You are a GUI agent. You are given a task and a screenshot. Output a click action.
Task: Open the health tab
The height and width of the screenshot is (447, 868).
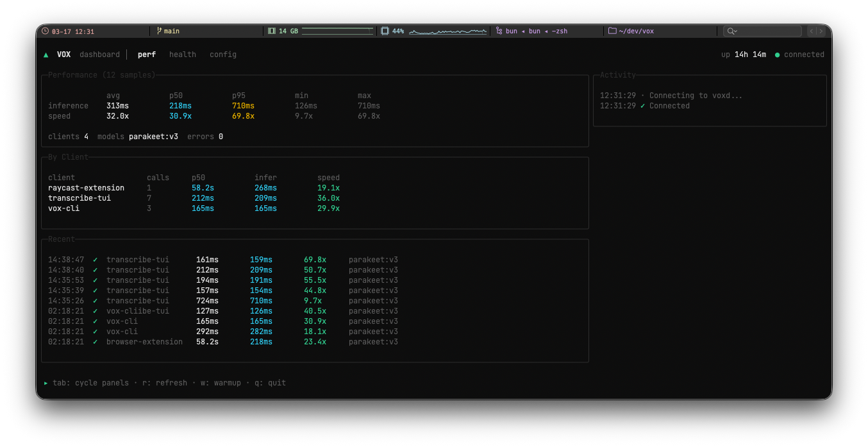point(183,55)
